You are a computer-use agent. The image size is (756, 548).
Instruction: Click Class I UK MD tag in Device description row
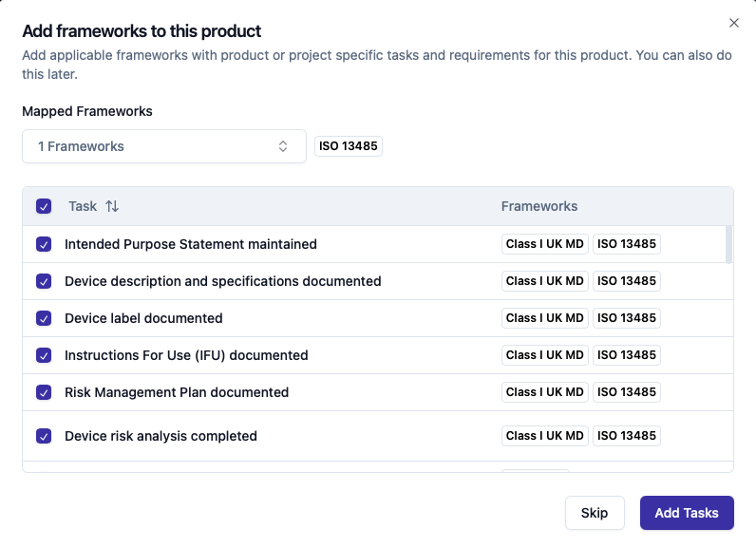pos(545,281)
